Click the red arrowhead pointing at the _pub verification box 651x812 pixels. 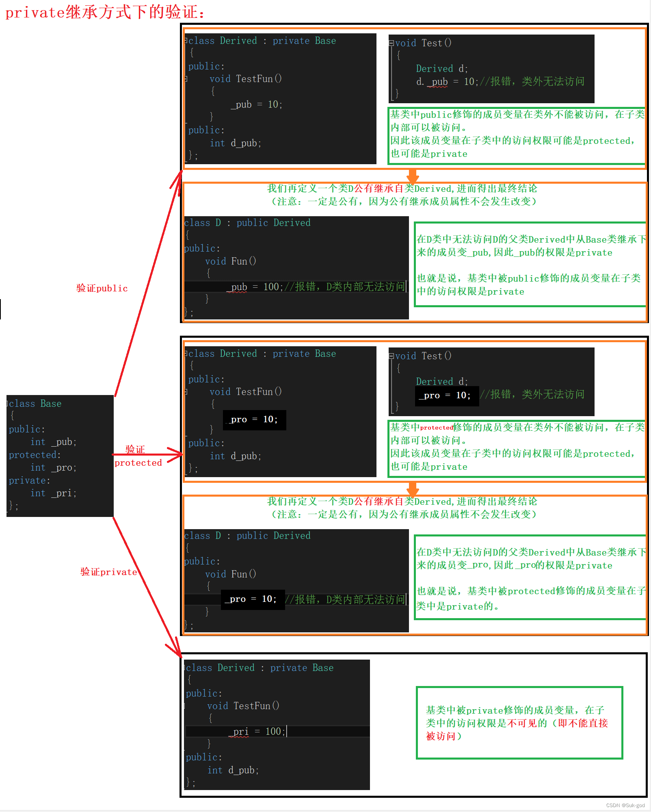(177, 178)
